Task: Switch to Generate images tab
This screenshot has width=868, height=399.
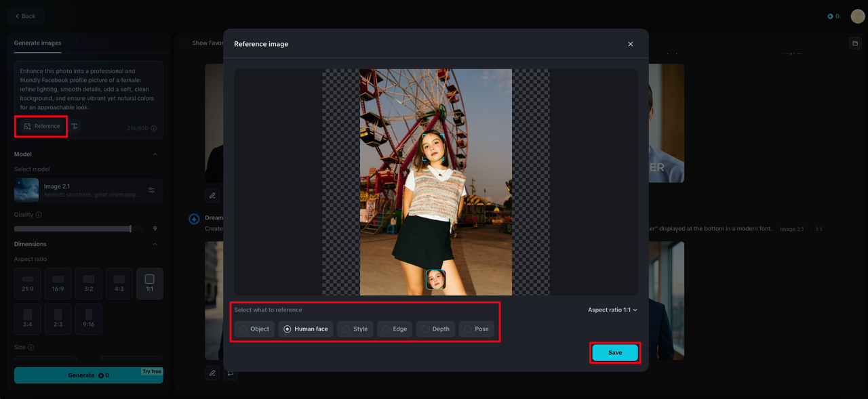Action: (x=37, y=43)
